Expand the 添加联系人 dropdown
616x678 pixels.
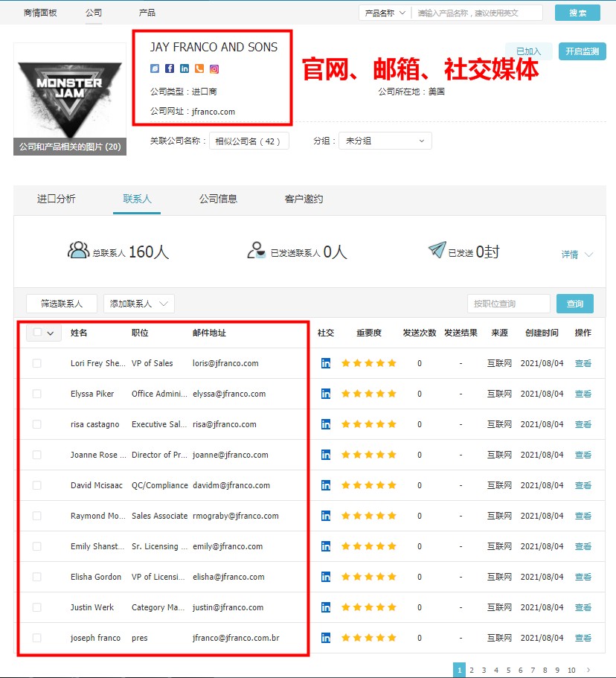[x=139, y=304]
